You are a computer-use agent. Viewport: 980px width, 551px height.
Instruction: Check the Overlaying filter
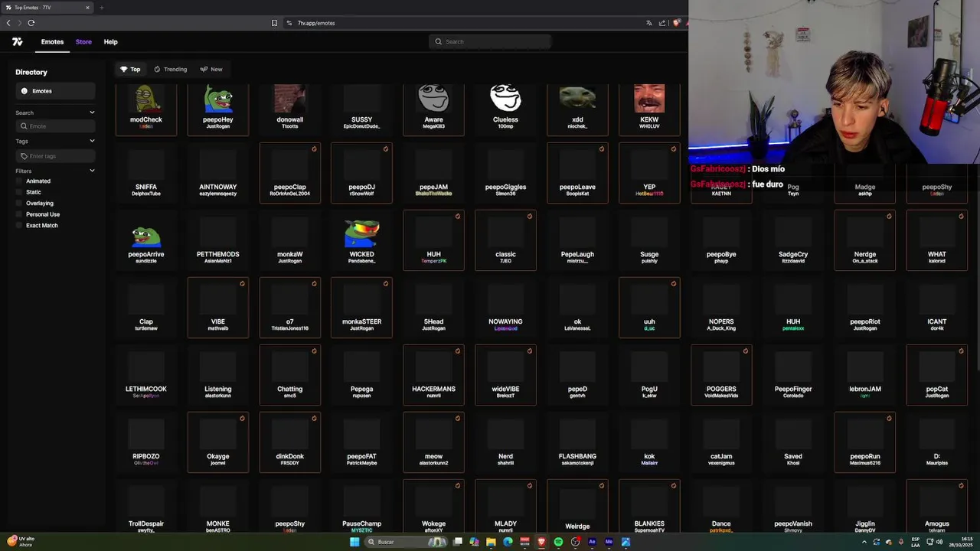[19, 204]
